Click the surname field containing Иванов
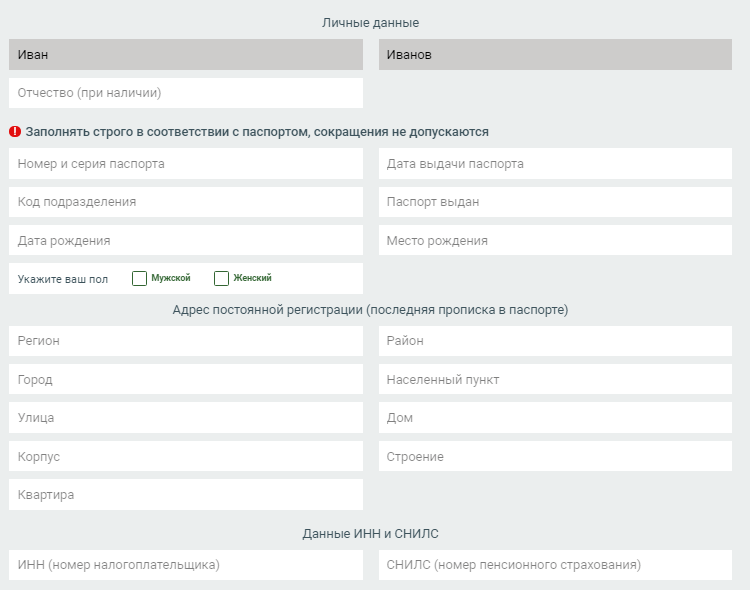 (x=555, y=55)
